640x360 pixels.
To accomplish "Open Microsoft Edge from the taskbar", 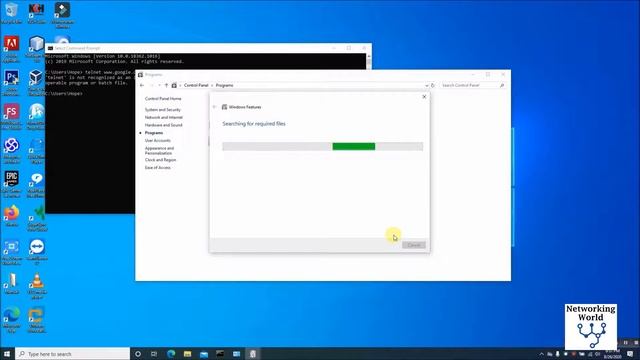I will tap(171, 354).
